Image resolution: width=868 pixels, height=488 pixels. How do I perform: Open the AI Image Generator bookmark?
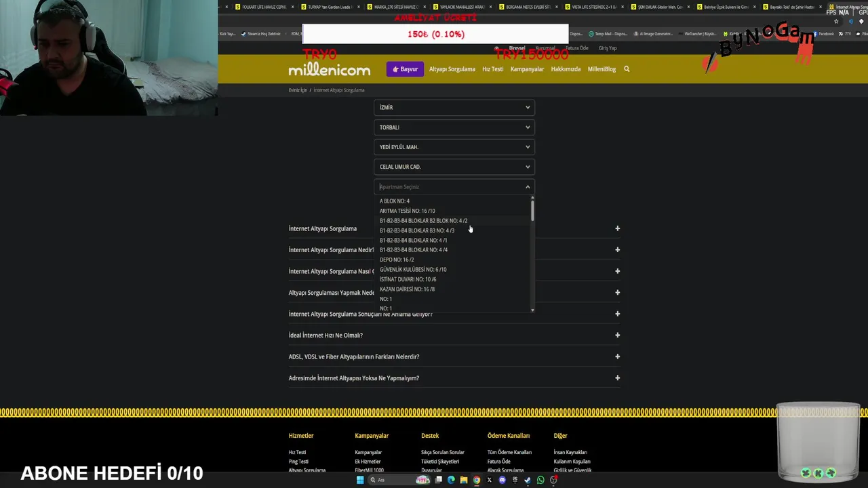coord(653,34)
